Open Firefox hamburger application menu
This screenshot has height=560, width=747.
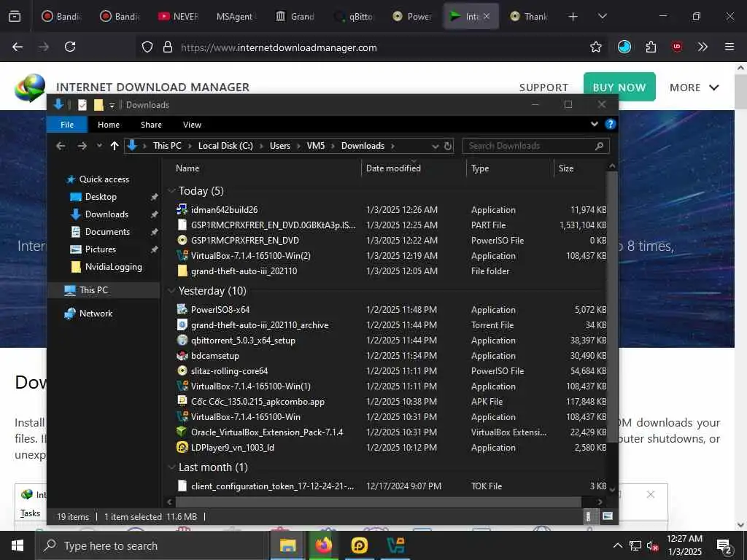(729, 47)
